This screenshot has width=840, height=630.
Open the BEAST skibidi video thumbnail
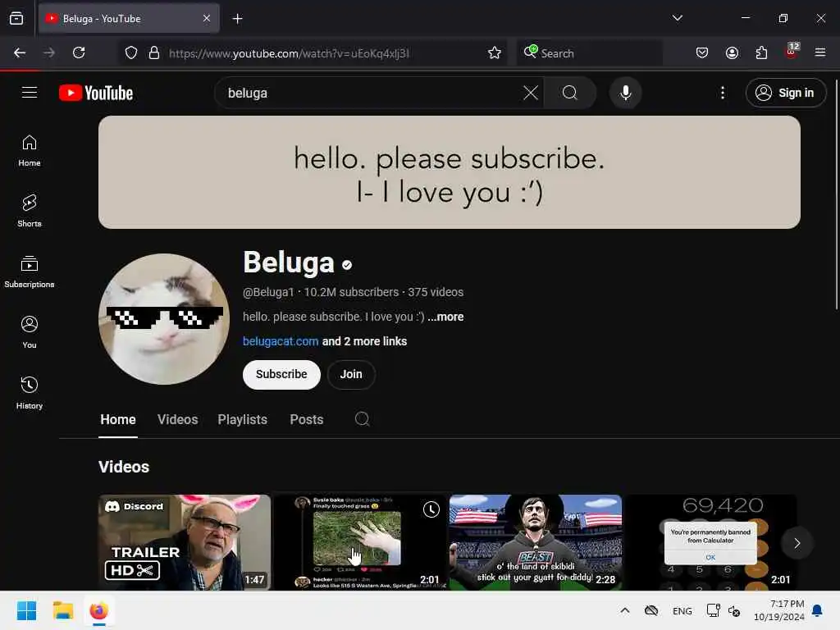tap(536, 542)
